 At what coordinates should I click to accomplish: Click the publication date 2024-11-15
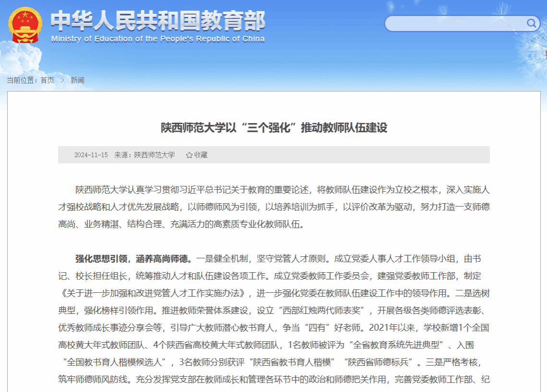point(91,155)
